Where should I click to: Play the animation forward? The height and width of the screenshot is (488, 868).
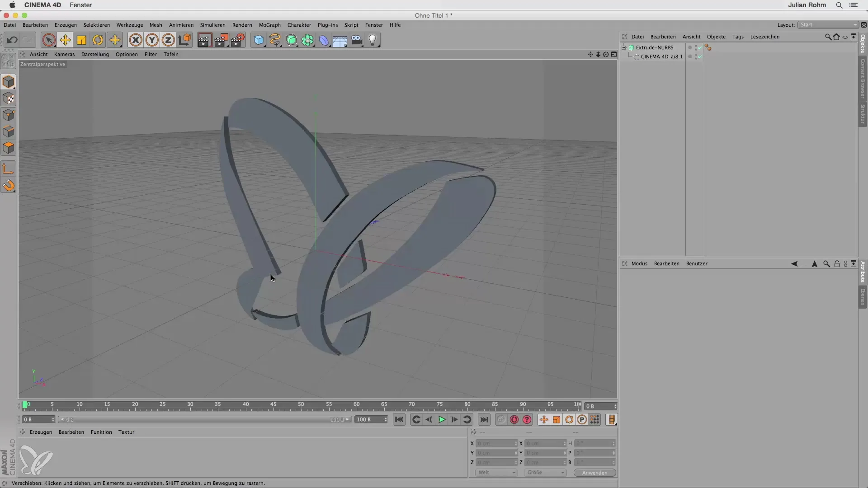coord(442,420)
